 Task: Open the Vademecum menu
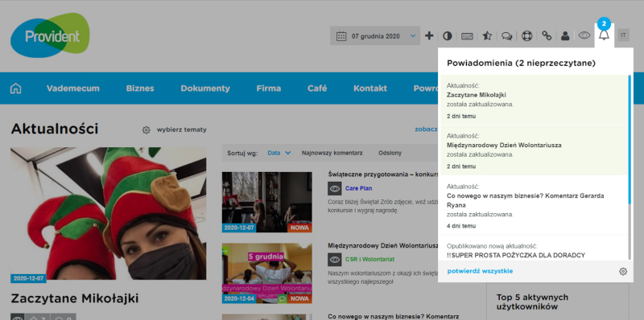[72, 88]
